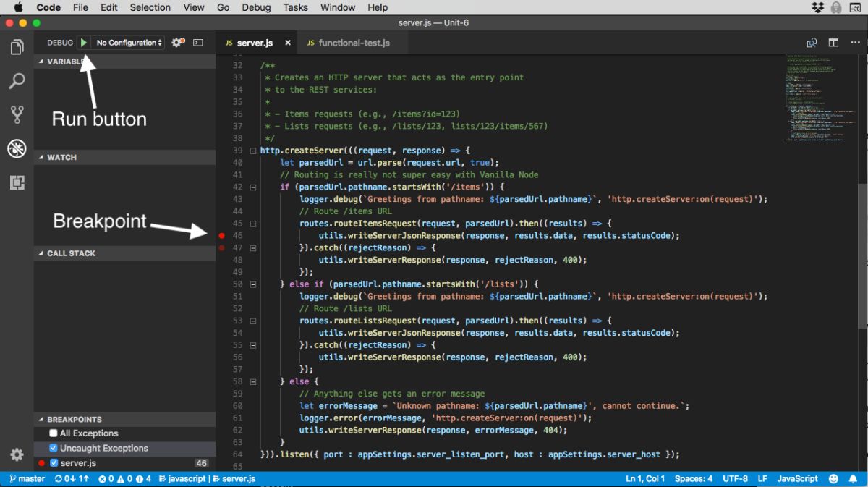Click the smiley feedback icon in status bar
868x487 pixels.
tap(834, 479)
